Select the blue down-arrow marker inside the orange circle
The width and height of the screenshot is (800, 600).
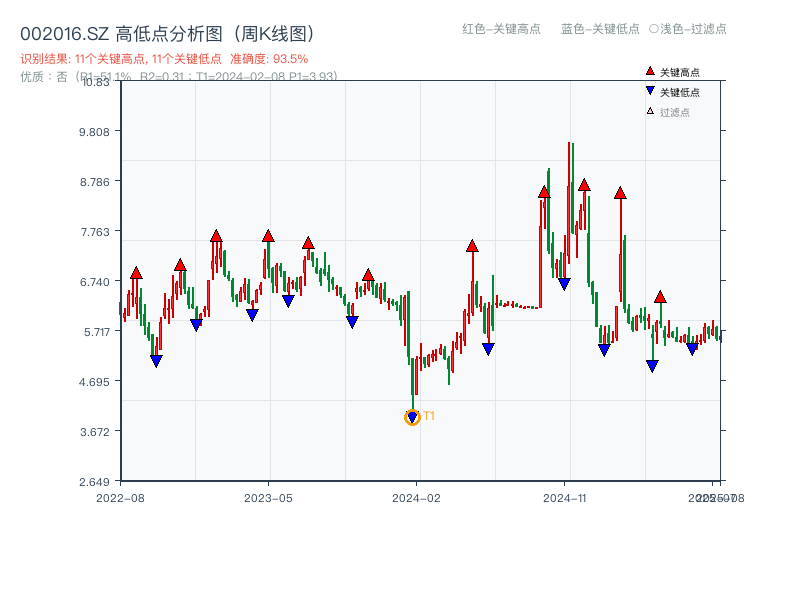(x=412, y=416)
